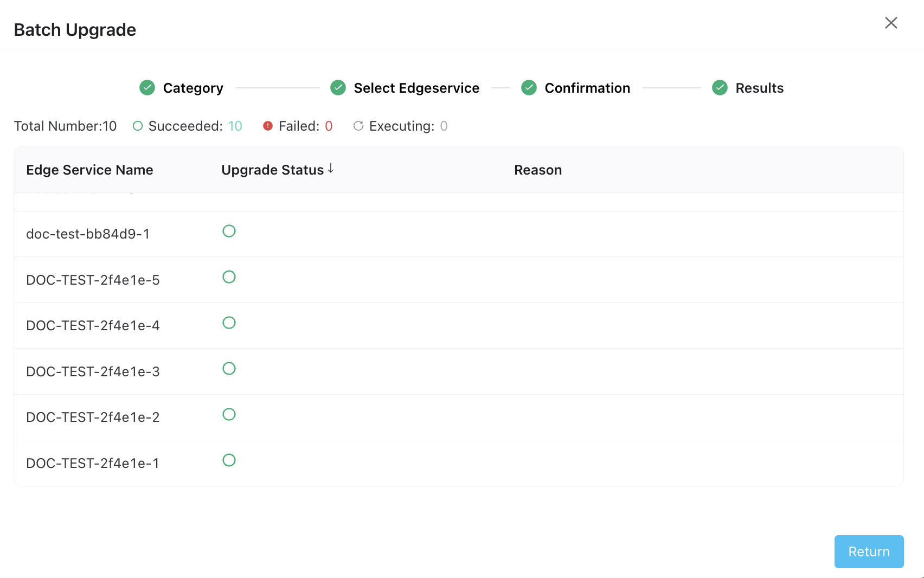This screenshot has height=578, width=924.
Task: Select the Results step label
Action: point(759,87)
